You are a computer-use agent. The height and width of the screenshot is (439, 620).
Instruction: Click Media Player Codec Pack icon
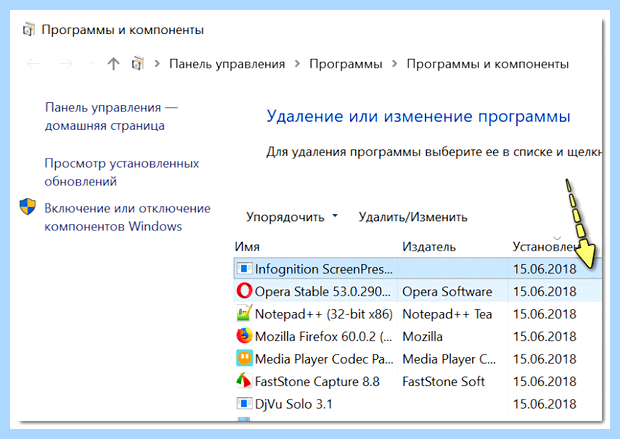point(244,358)
